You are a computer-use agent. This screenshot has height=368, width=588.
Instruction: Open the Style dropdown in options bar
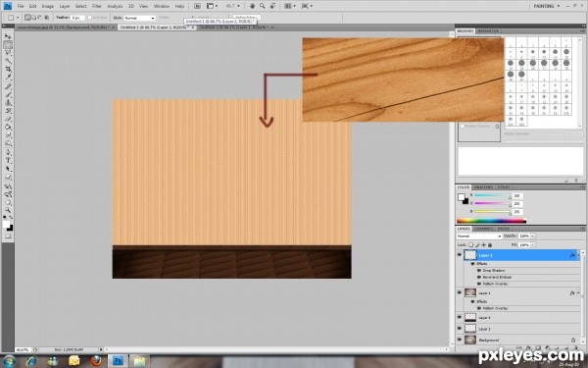point(139,18)
